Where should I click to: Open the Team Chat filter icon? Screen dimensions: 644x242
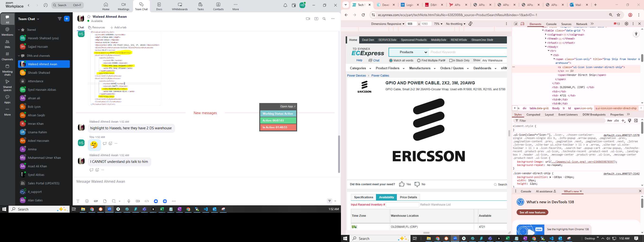click(x=59, y=19)
